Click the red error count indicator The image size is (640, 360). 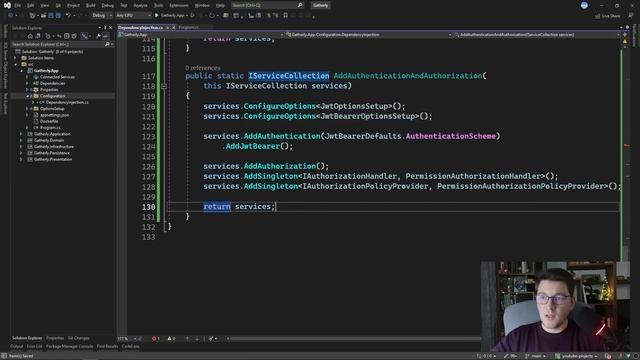click(x=156, y=338)
